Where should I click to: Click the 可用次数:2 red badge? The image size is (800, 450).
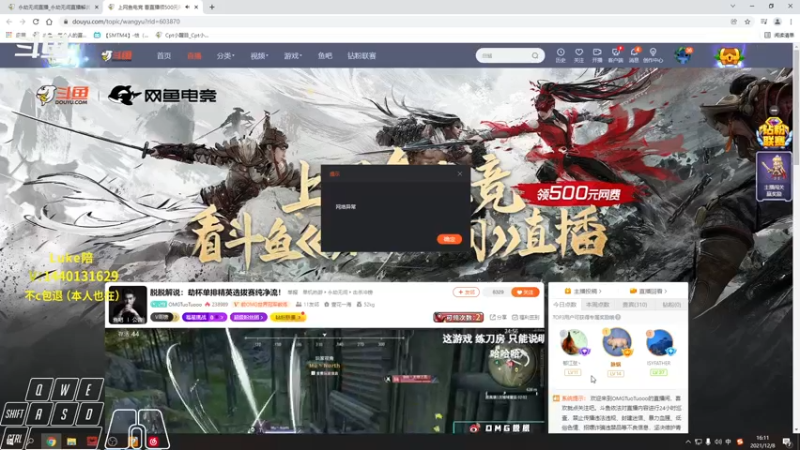click(458, 317)
